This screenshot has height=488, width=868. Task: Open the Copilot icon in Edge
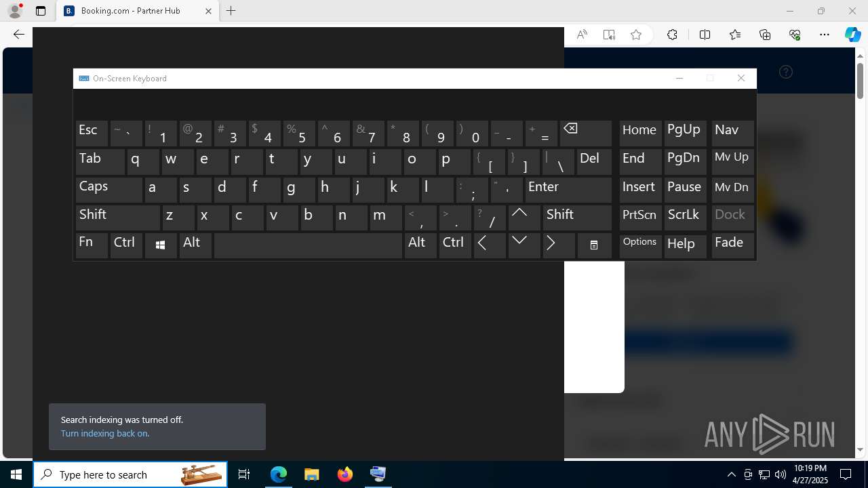tap(852, 35)
